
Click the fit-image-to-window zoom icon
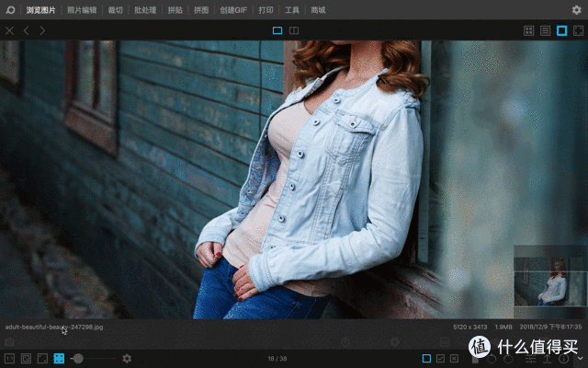click(x=26, y=359)
